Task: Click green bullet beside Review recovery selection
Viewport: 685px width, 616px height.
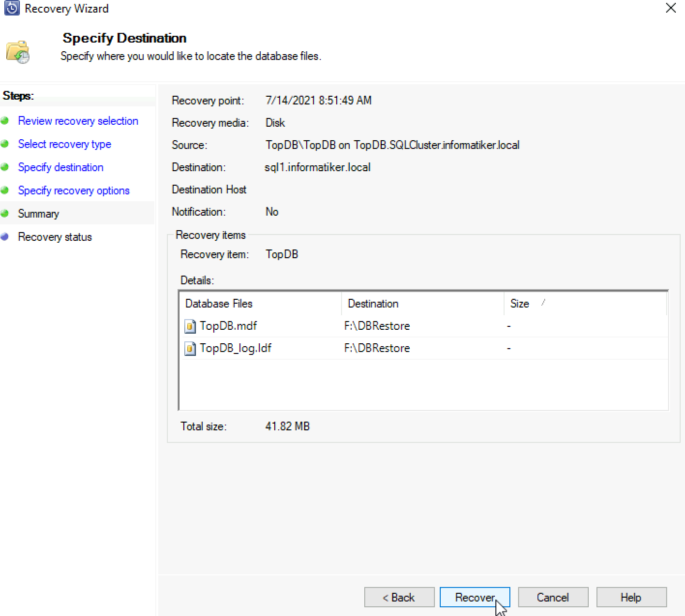Action: (5, 121)
